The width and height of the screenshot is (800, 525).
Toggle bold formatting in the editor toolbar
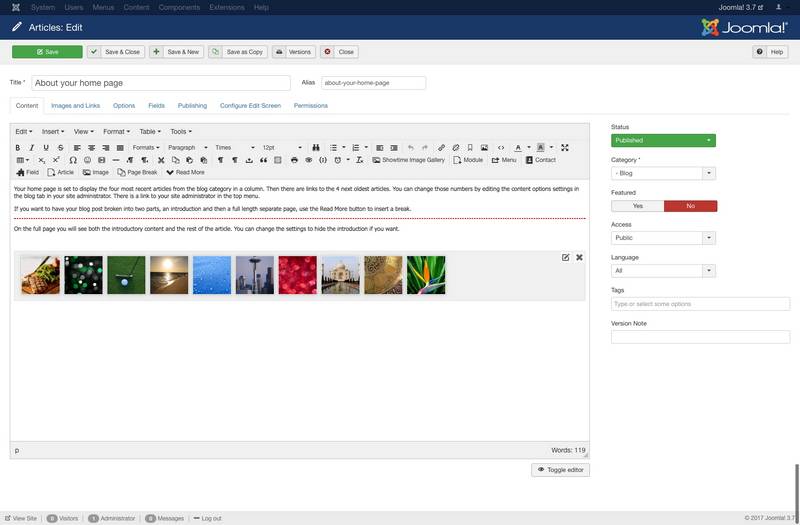[x=18, y=148]
